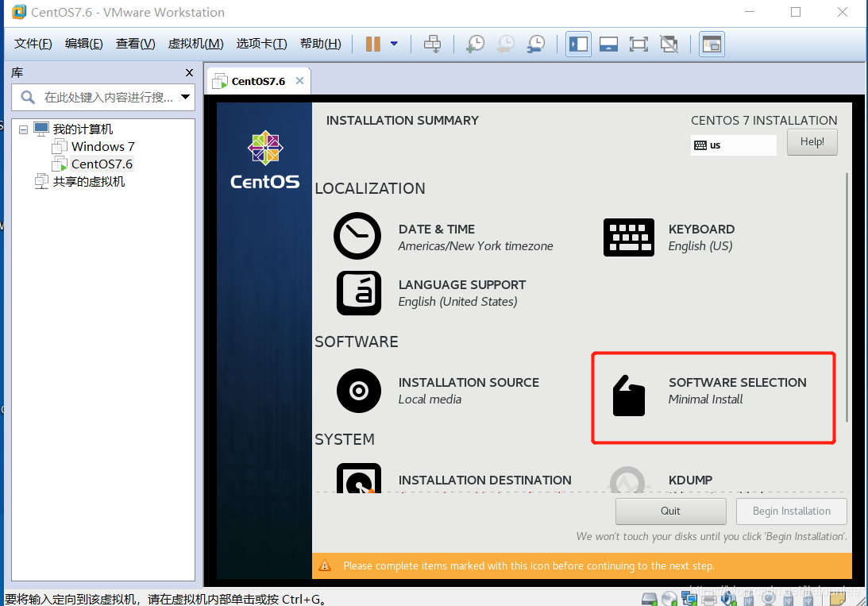
Task: Open the 帮助(H) menu
Action: [320, 44]
